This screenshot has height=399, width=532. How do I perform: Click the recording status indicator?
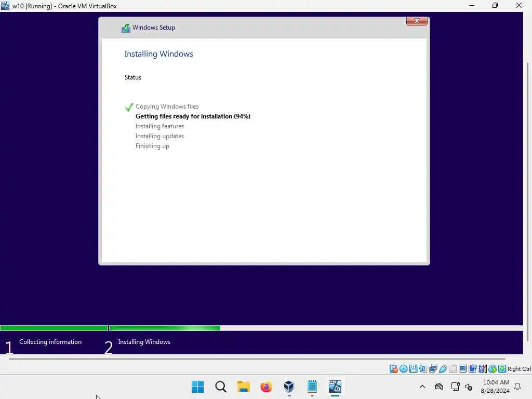coord(473,369)
